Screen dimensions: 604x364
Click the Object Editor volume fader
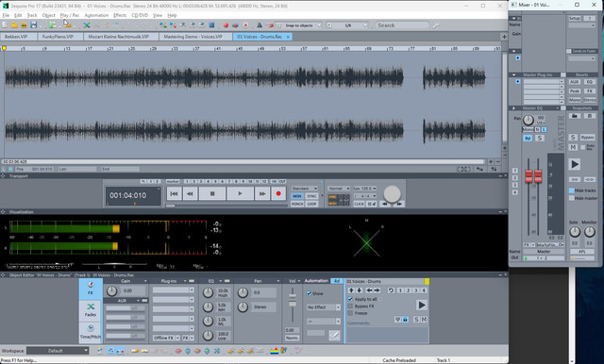293,300
